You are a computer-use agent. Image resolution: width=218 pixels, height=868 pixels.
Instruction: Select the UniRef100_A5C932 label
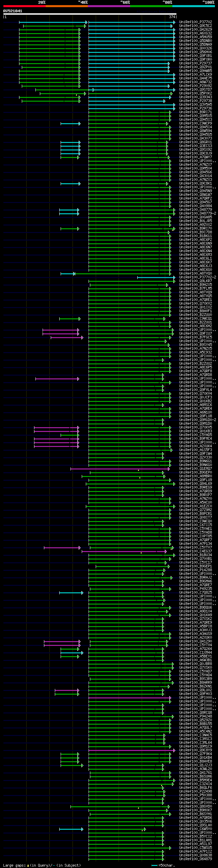[196, 352]
